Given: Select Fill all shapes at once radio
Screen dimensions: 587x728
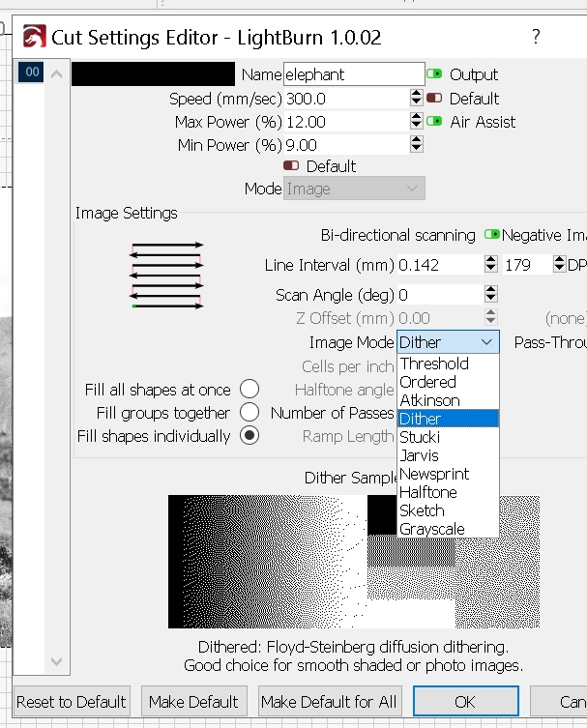Looking at the screenshot, I should (249, 389).
